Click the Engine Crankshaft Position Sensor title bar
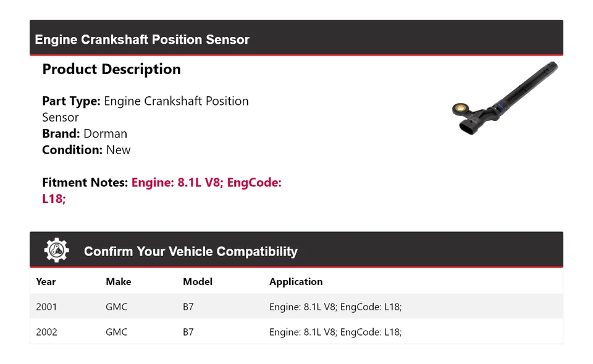Image resolution: width=593 pixels, height=364 pixels. point(142,39)
